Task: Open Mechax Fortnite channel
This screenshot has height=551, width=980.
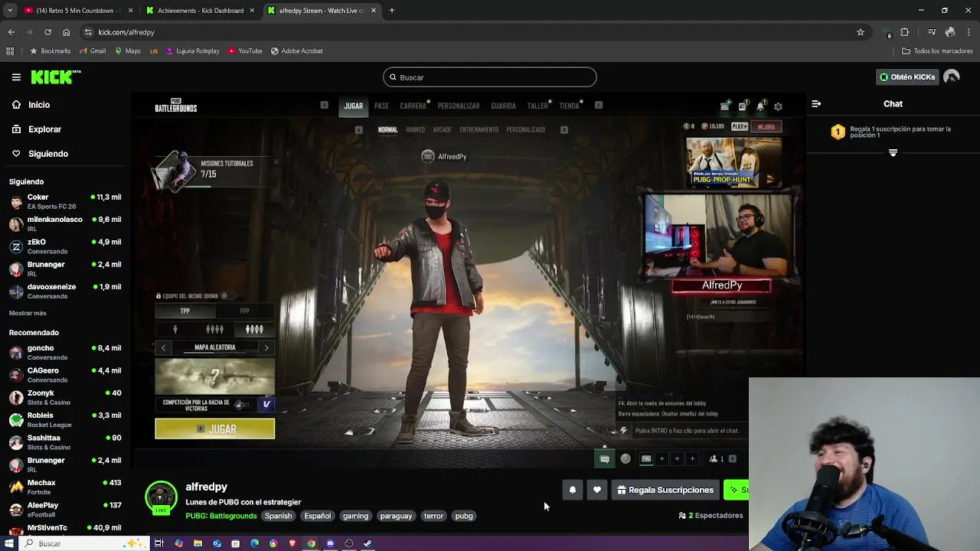Action: [65, 487]
